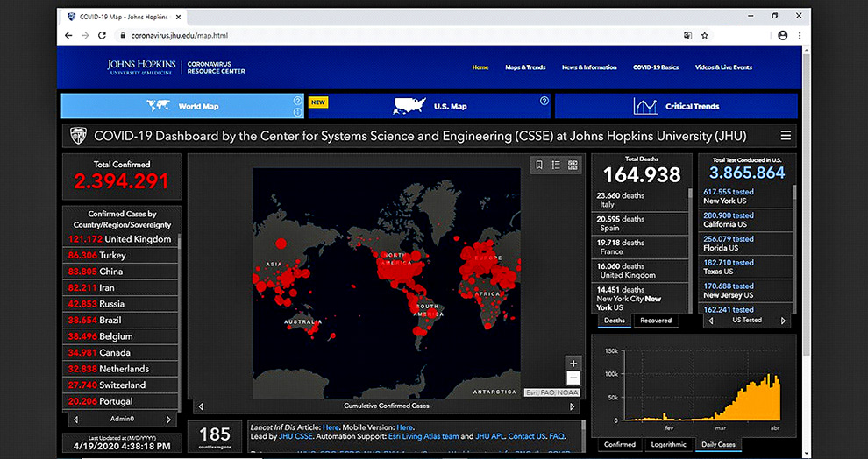The width and height of the screenshot is (868, 459).
Task: Open Videos & Live Events nav item
Action: click(723, 67)
